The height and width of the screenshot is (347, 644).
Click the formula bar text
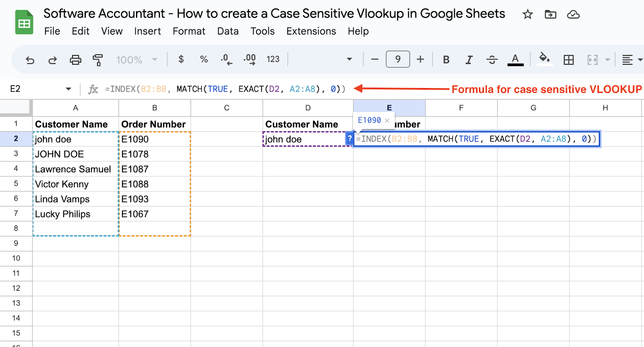(x=225, y=89)
